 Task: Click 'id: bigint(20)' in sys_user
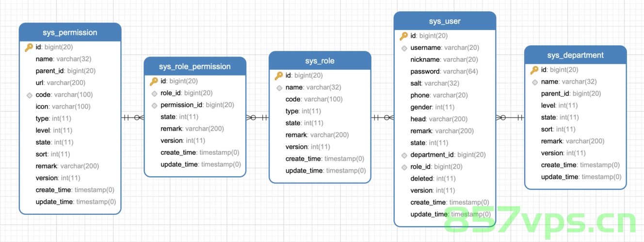(429, 36)
